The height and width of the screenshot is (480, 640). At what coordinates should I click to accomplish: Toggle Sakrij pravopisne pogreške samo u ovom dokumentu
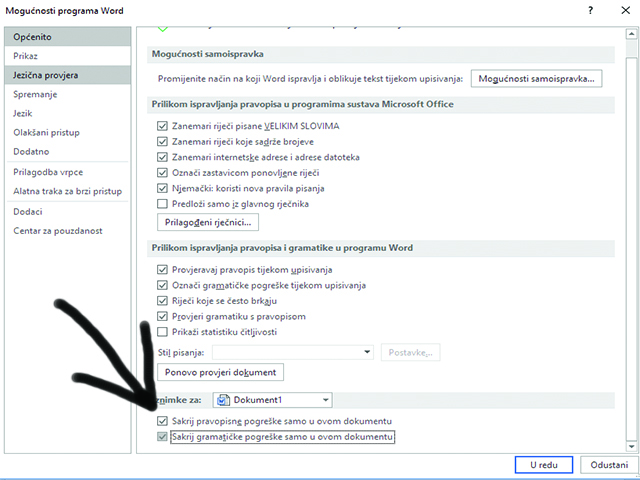point(162,421)
